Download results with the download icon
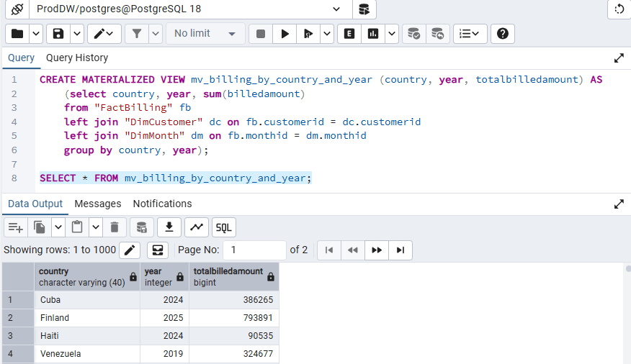Screen dimensions: 631x364 coord(169,227)
